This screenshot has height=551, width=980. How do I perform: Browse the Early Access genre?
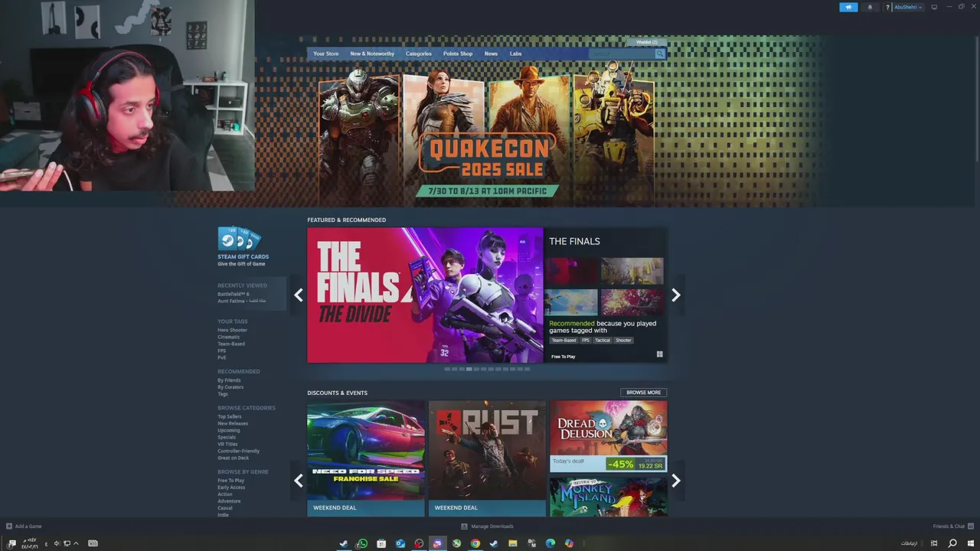[x=231, y=487]
